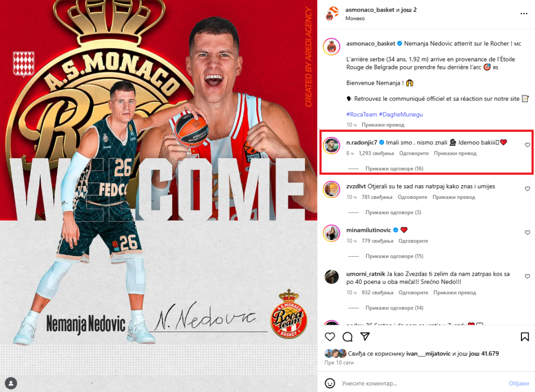This screenshot has width=535, height=392.
Task: Open the #RocaTeam hashtag link
Action: coord(362,114)
